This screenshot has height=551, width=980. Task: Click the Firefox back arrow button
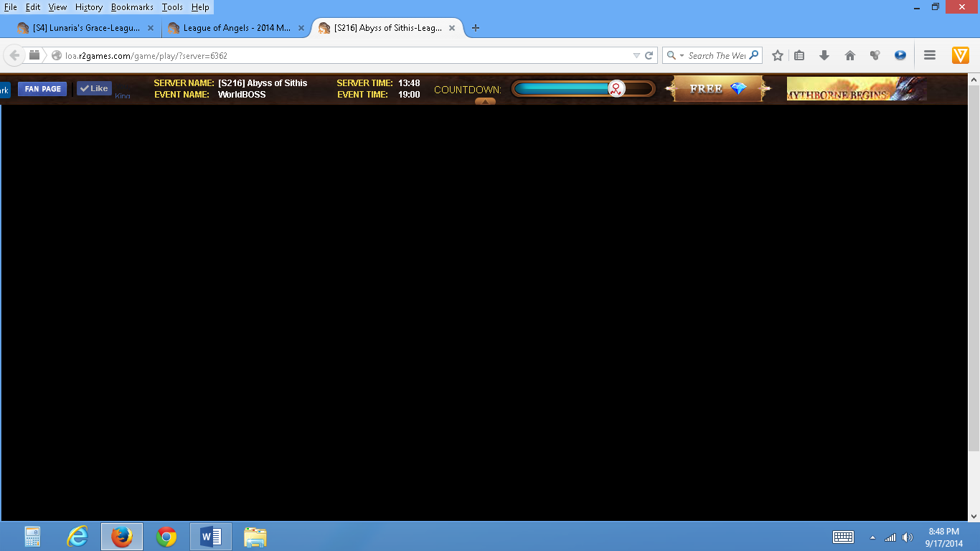[x=14, y=55]
